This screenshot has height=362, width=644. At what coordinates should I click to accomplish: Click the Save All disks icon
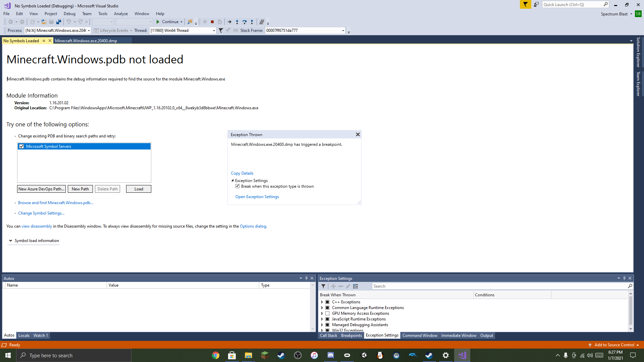click(59, 22)
